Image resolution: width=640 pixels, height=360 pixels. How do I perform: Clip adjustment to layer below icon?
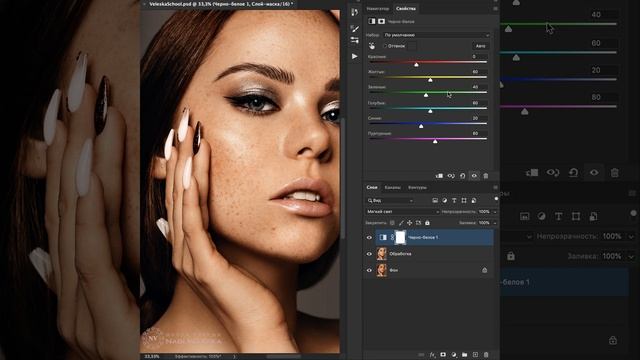pos(439,176)
